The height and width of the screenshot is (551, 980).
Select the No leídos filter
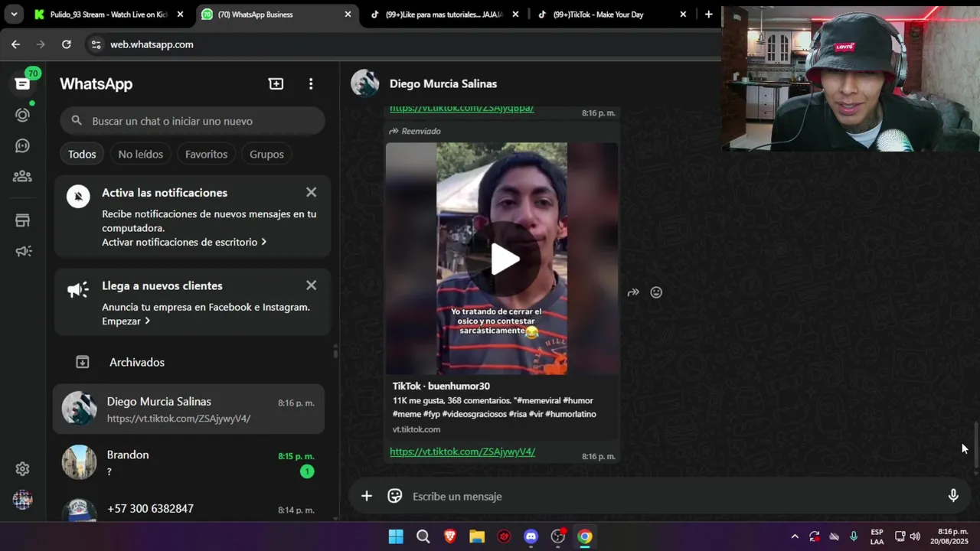[x=141, y=154]
